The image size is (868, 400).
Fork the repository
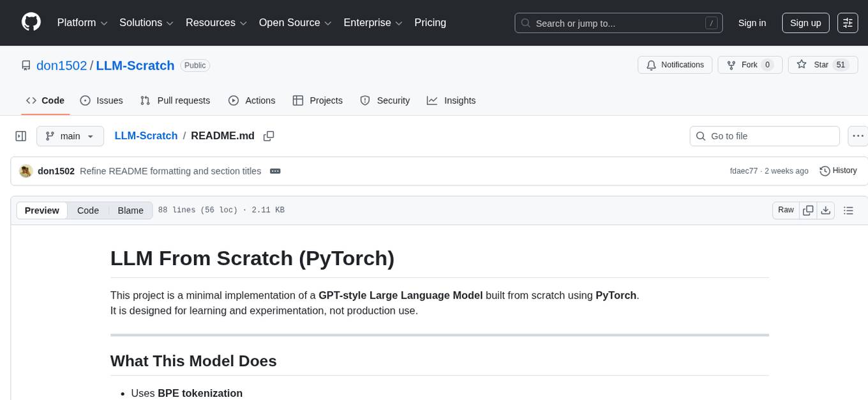pyautogui.click(x=749, y=65)
